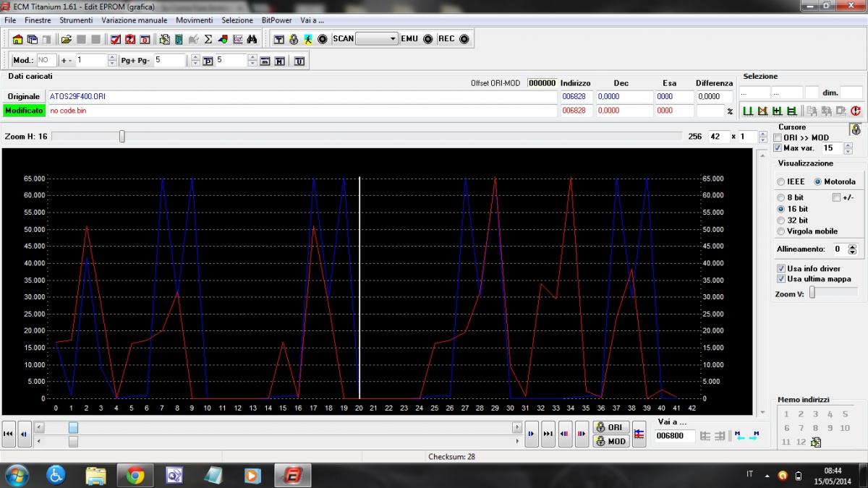Open the Strumenti menu

click(x=76, y=20)
